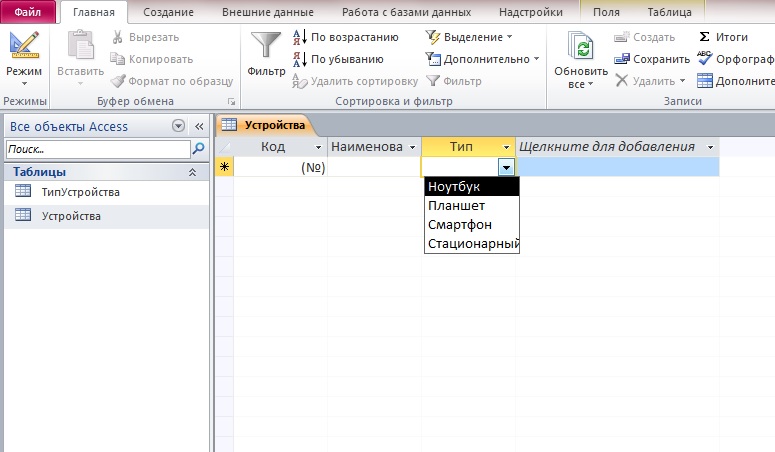
Task: Click the Сохранить record icon
Action: (x=622, y=59)
